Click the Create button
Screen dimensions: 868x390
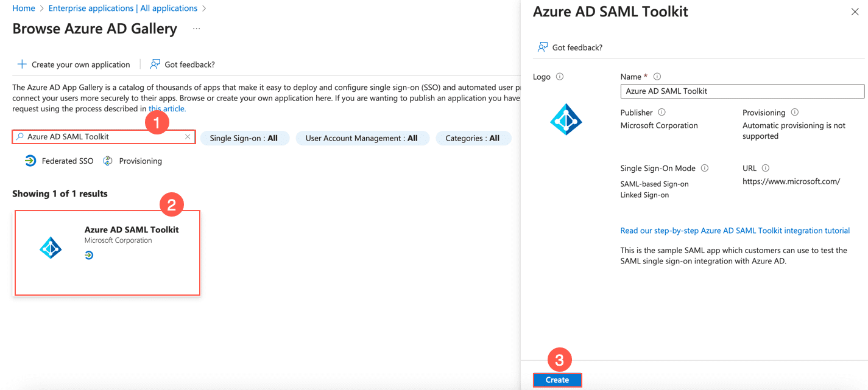[557, 380]
